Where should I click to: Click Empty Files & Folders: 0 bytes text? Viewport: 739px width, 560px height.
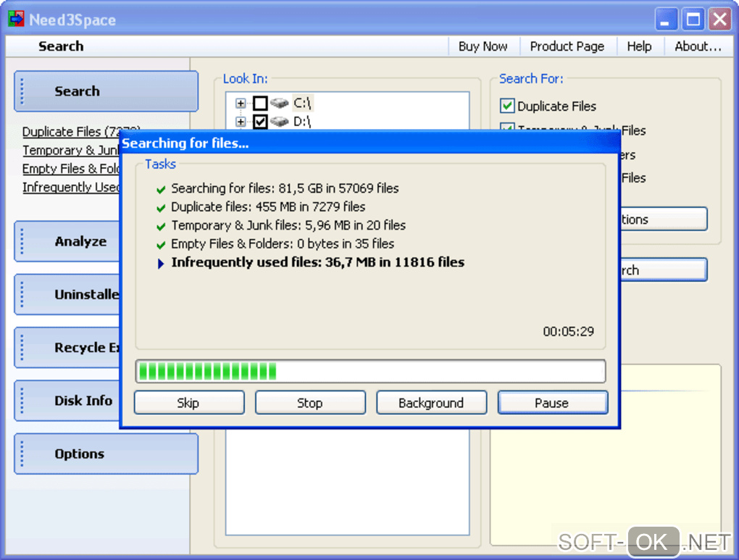[283, 243]
